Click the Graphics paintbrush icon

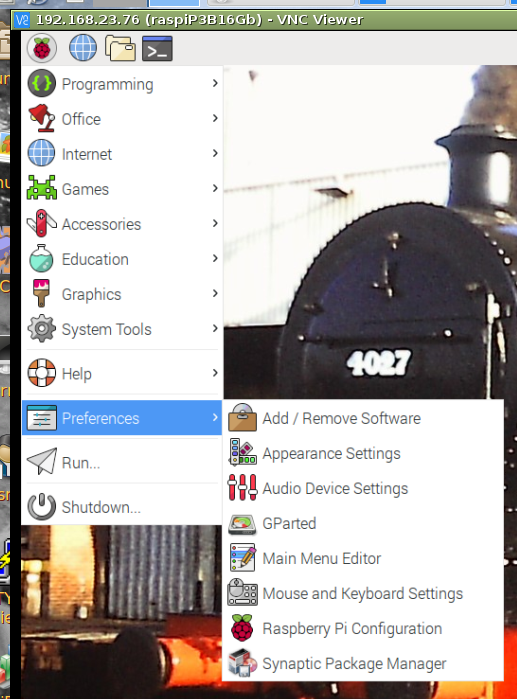(41, 293)
